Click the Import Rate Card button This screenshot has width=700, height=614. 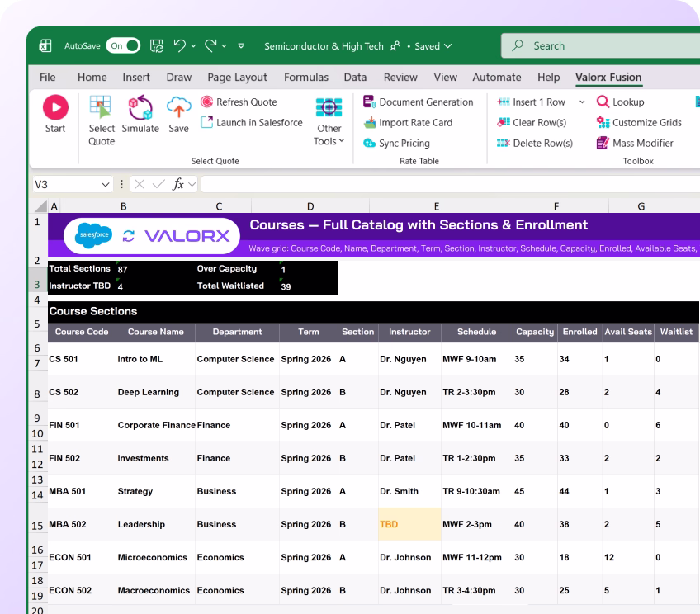[x=408, y=122]
